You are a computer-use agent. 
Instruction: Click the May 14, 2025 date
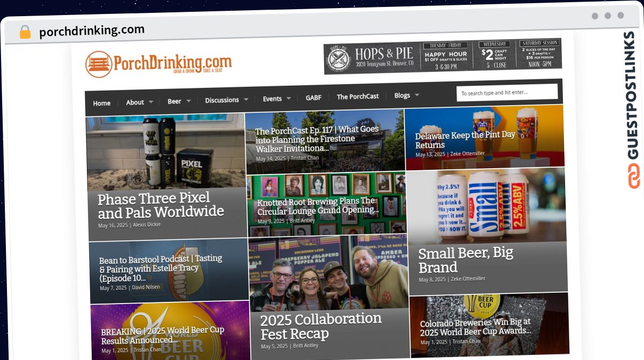pyautogui.click(x=271, y=159)
